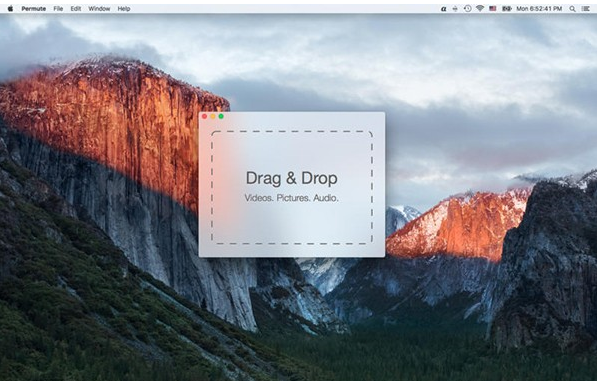This screenshot has width=597, height=381.
Task: Click the Mon 6:52:41 PM clock
Action: tap(539, 8)
